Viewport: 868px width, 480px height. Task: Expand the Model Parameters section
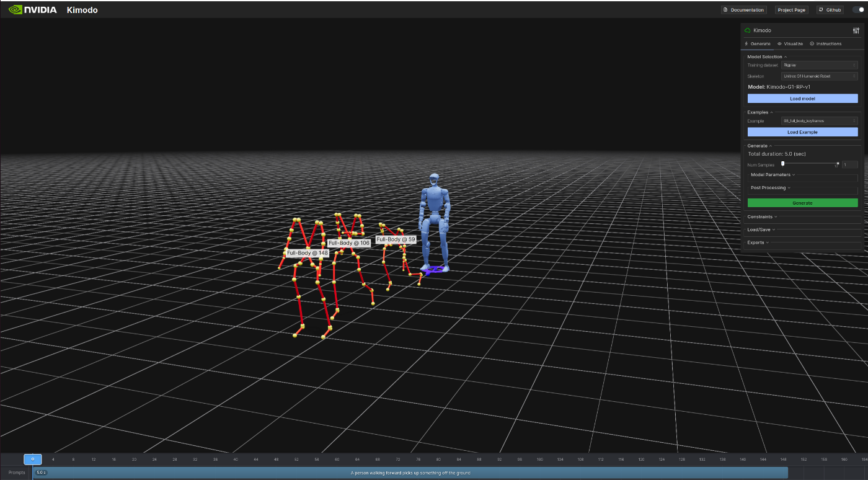click(x=773, y=175)
